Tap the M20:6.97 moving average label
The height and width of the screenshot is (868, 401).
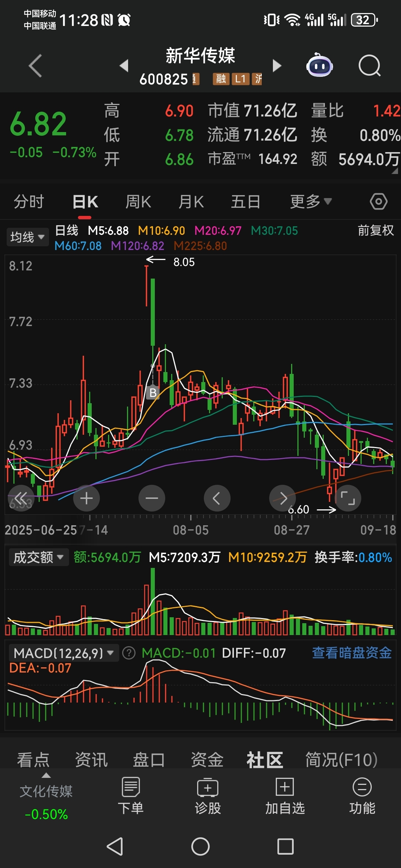(218, 231)
